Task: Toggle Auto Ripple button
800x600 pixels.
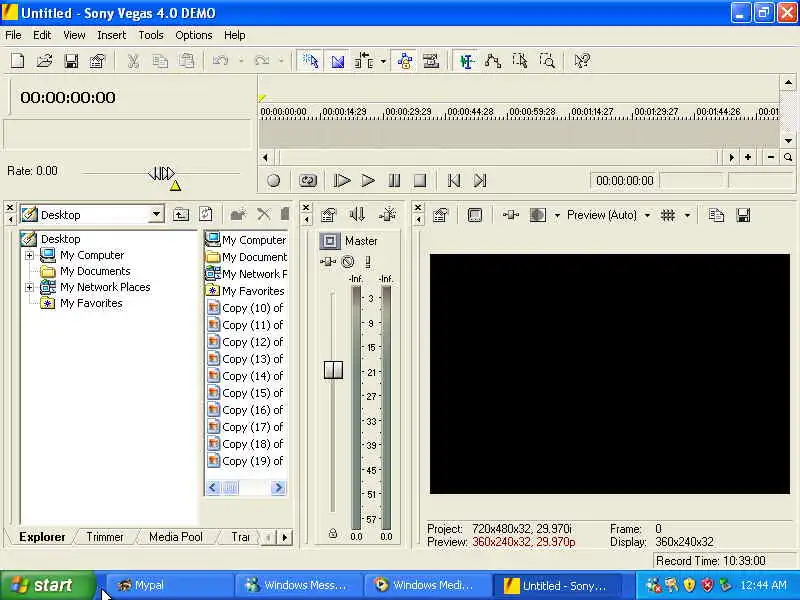Action: [x=364, y=61]
